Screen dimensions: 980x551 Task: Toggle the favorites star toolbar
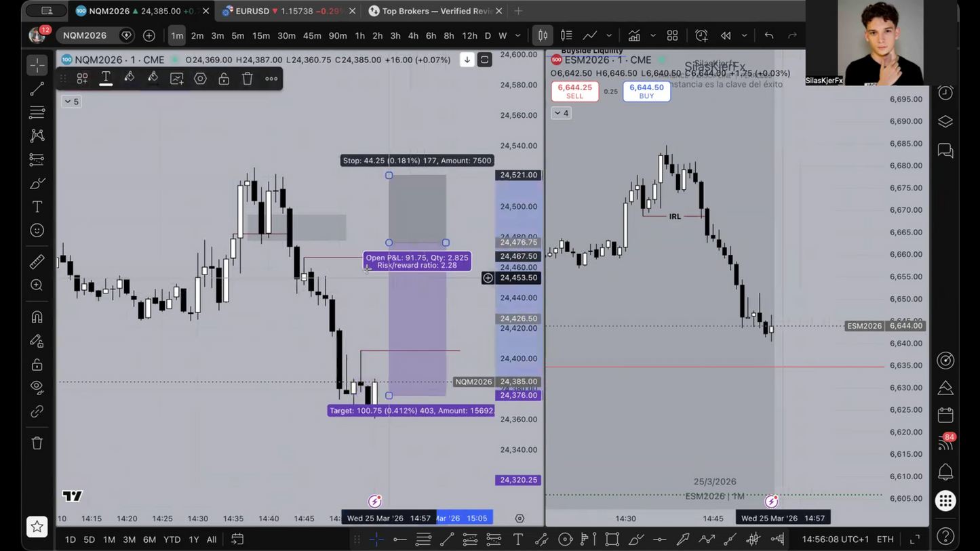[37, 527]
